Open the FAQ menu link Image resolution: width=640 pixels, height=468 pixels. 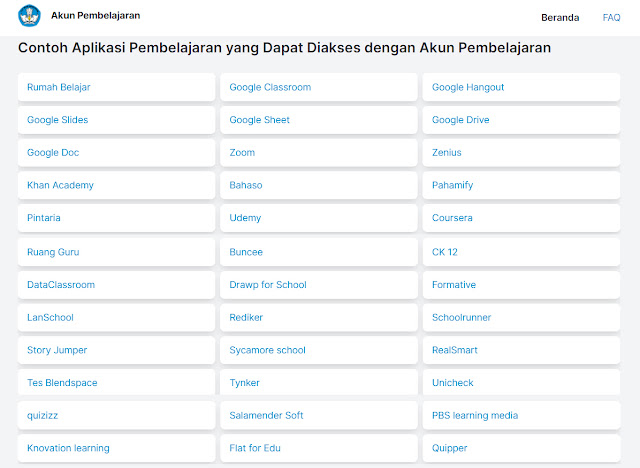pyautogui.click(x=611, y=18)
